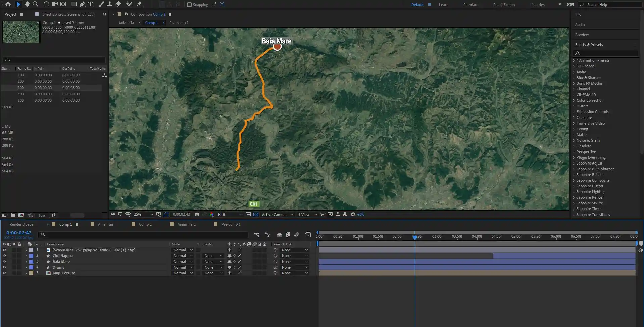Click the current time 0:00:02:42 in timeline
The height and width of the screenshot is (327, 644).
click(19, 233)
